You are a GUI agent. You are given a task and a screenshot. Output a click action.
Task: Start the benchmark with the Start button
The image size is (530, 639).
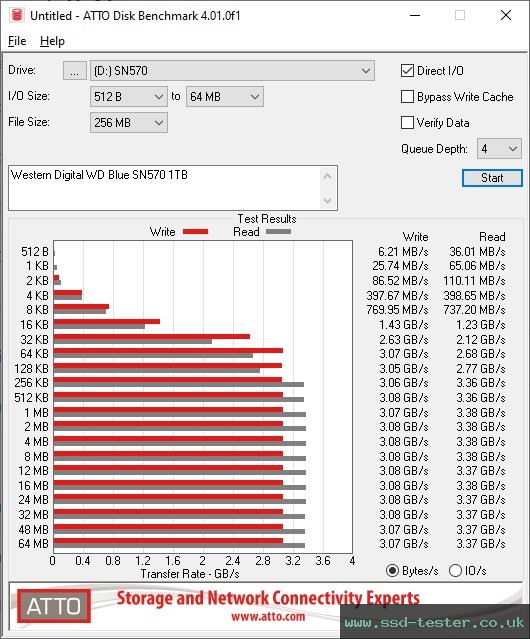click(x=492, y=178)
